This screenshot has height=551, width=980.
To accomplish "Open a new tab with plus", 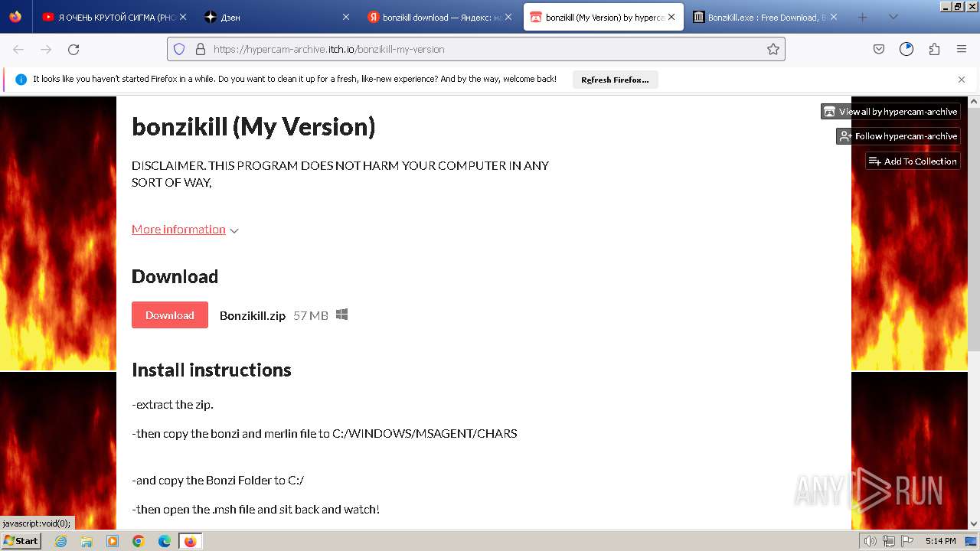I will 862,17.
